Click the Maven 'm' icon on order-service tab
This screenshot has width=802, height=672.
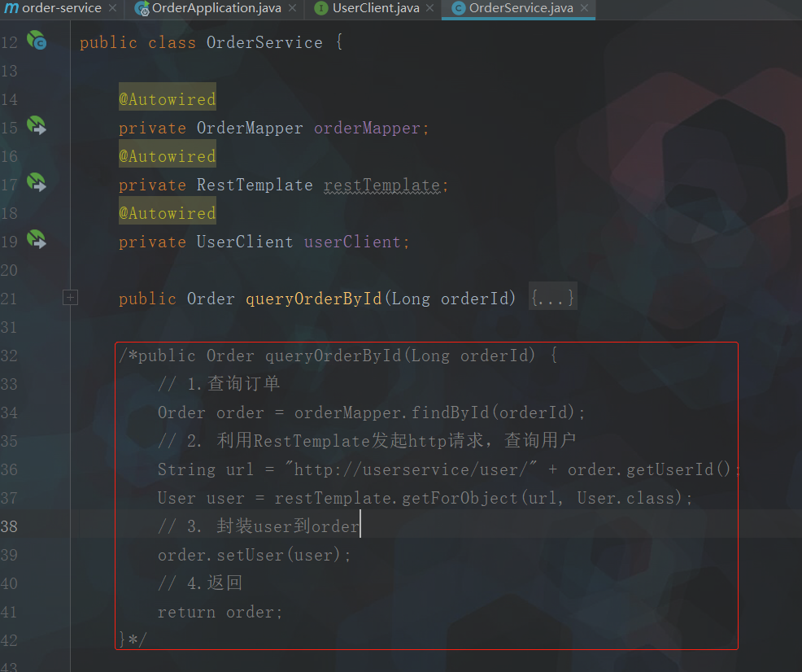pos(11,8)
